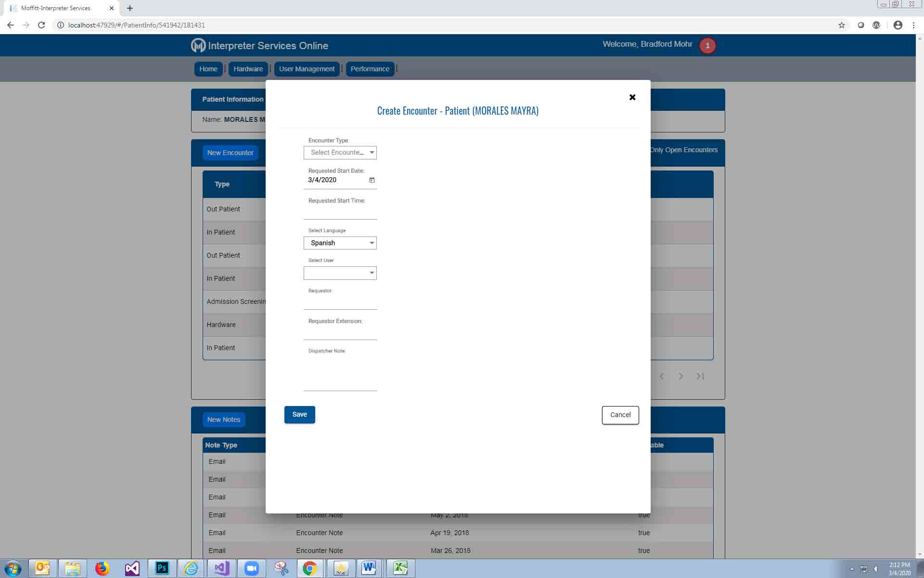Jump to last page of encounters
Screen dimensions: 924x578
700,376
